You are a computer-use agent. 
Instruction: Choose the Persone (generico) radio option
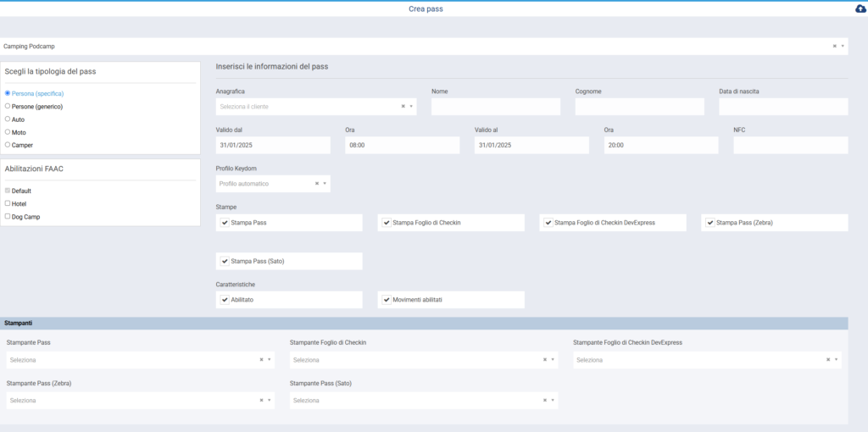(x=8, y=107)
